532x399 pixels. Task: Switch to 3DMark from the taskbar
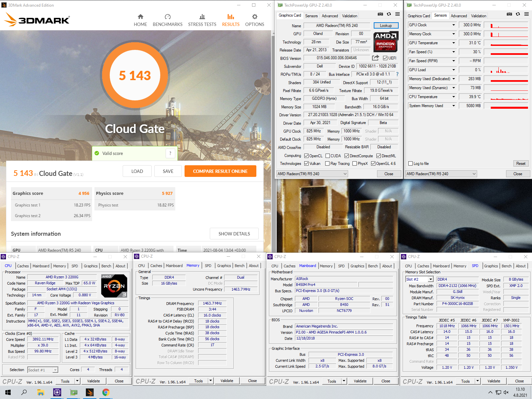(89, 392)
